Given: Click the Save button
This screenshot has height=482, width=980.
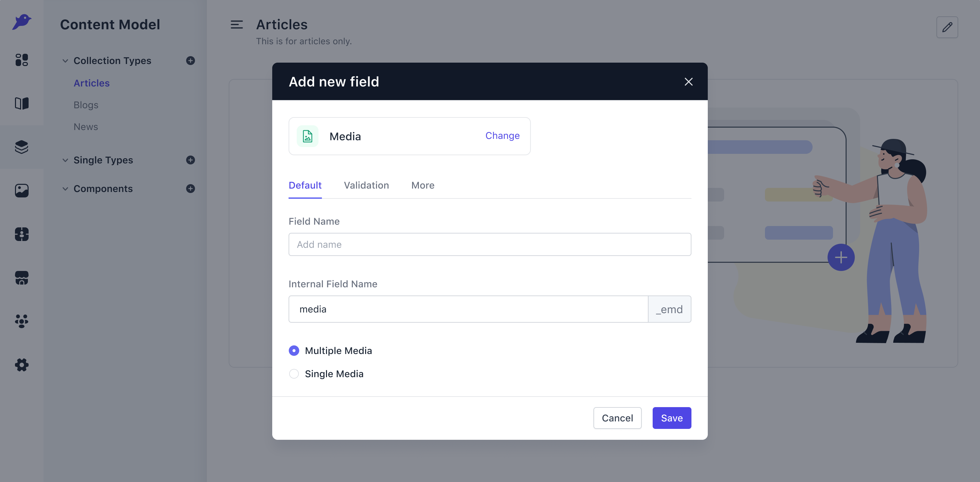Looking at the screenshot, I should pos(671,418).
